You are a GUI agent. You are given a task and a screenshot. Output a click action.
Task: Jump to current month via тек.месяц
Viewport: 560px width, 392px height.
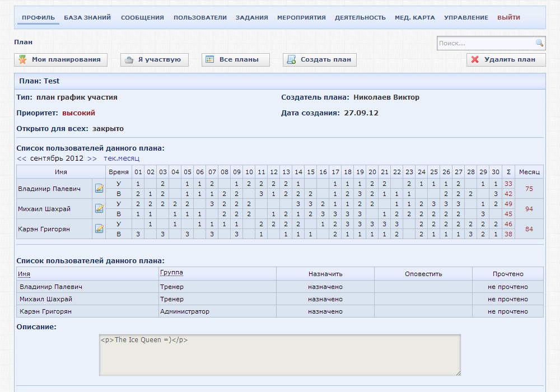click(x=122, y=158)
